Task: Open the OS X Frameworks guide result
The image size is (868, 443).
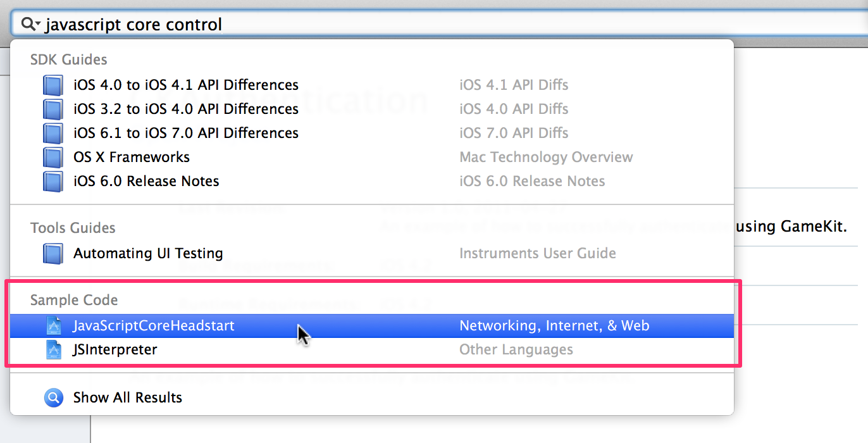Action: point(372,157)
